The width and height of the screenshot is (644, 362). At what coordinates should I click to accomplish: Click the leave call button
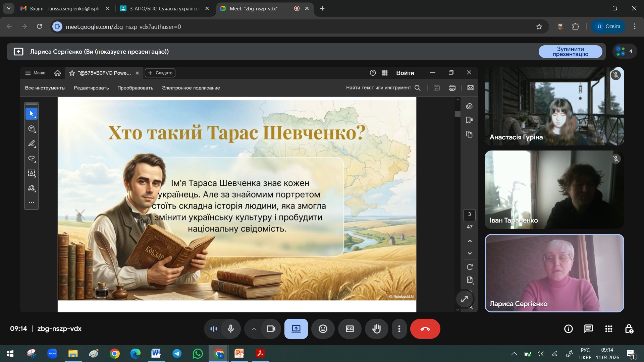(x=425, y=329)
